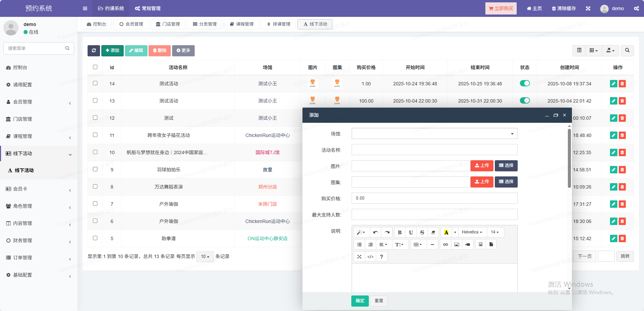
Task: Click the refresh icon in the table toolbar
Action: click(x=94, y=51)
